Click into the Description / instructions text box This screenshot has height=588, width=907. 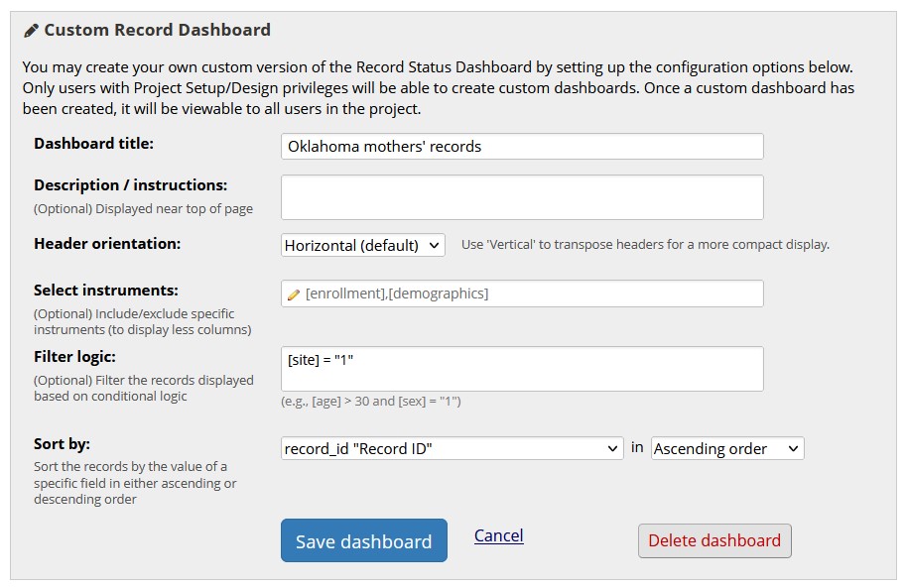pyautogui.click(x=522, y=197)
